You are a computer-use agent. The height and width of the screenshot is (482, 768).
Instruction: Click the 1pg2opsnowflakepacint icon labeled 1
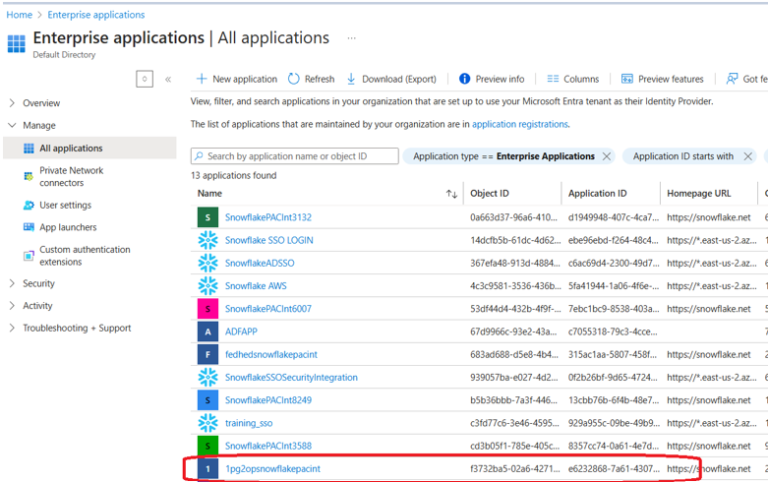point(208,469)
